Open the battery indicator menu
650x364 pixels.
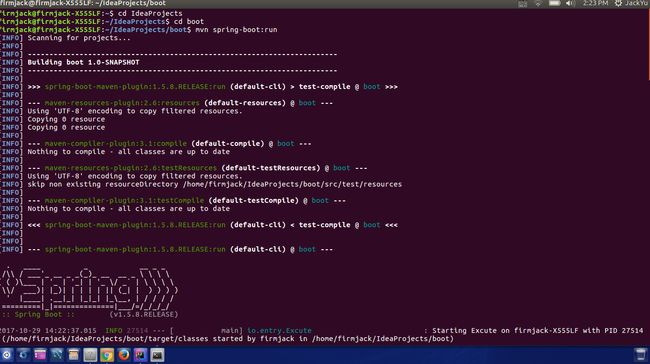(554, 3)
